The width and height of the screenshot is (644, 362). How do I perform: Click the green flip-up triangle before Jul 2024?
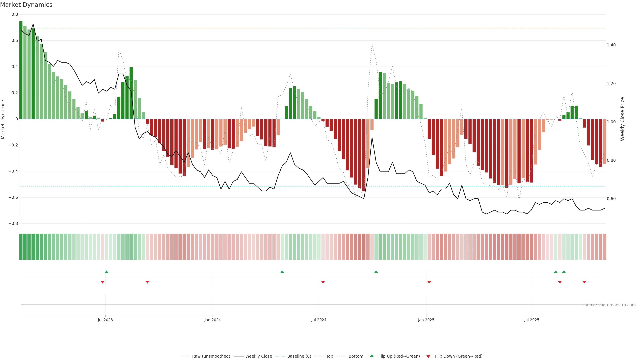tap(282, 272)
